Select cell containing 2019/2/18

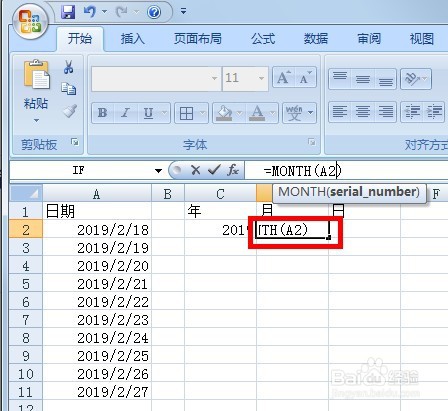coord(97,230)
